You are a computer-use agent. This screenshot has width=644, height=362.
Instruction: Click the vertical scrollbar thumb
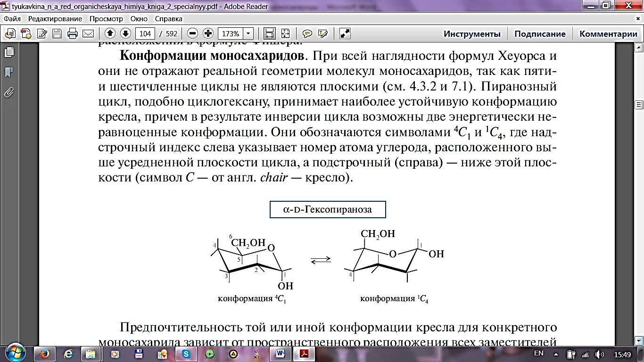pyautogui.click(x=639, y=105)
